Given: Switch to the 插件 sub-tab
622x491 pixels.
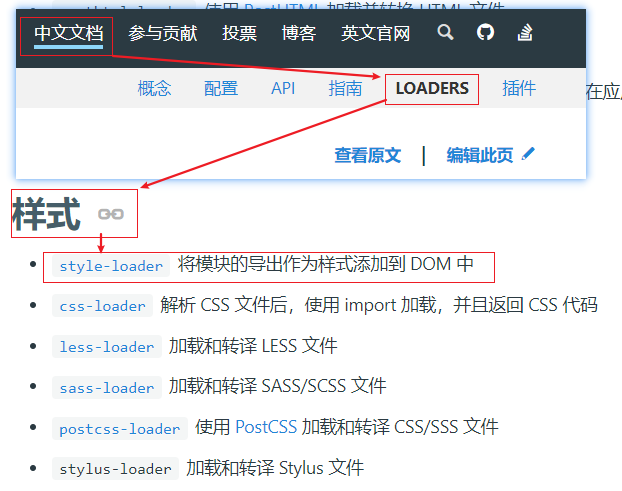Looking at the screenshot, I should (519, 88).
